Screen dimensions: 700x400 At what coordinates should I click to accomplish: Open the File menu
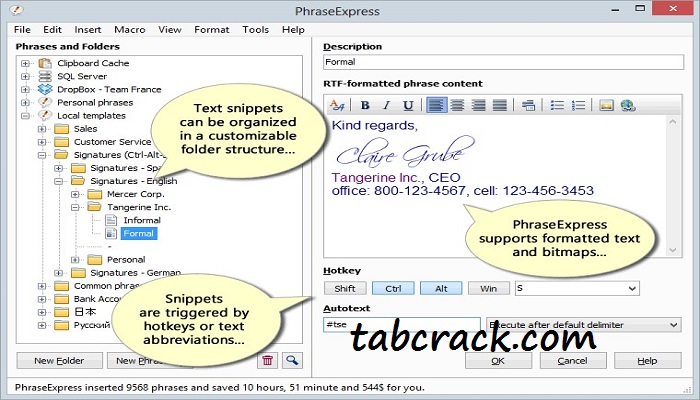(x=22, y=29)
